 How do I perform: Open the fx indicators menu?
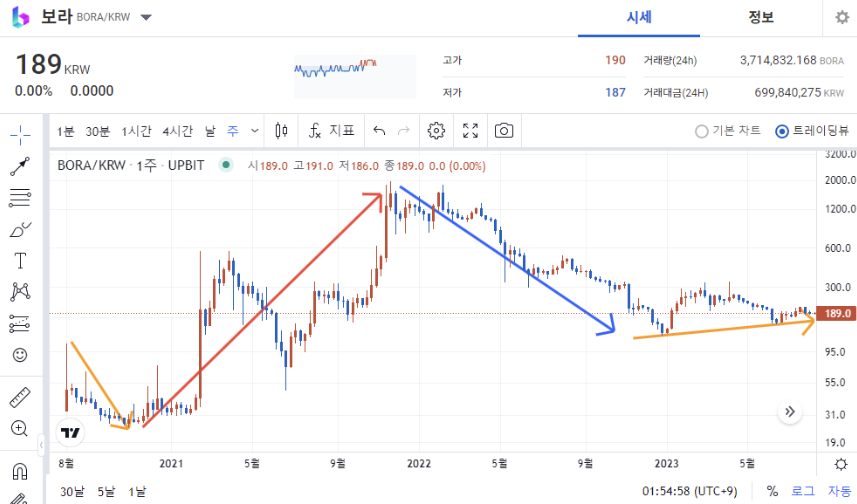(331, 131)
